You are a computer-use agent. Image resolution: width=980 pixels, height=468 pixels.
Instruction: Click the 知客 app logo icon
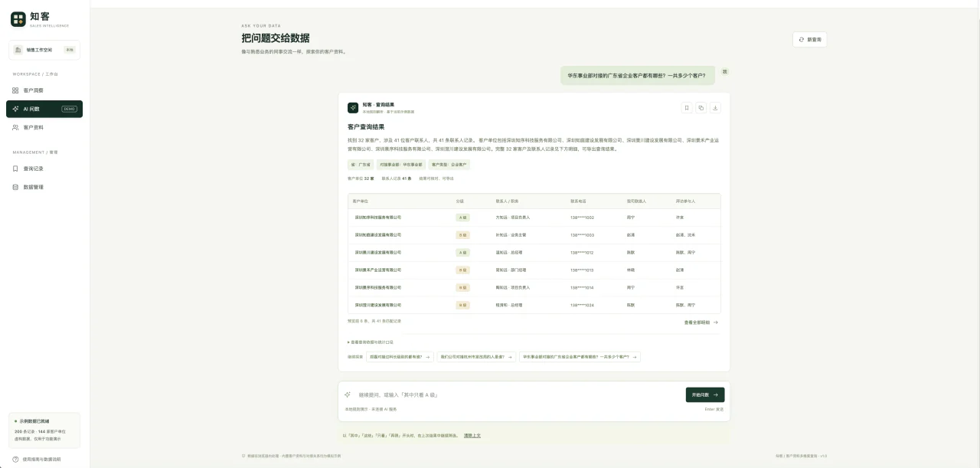pyautogui.click(x=18, y=19)
